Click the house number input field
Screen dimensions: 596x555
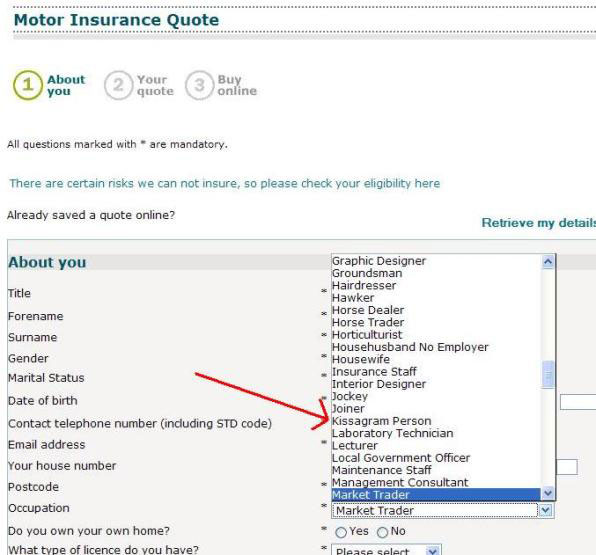coord(567,467)
